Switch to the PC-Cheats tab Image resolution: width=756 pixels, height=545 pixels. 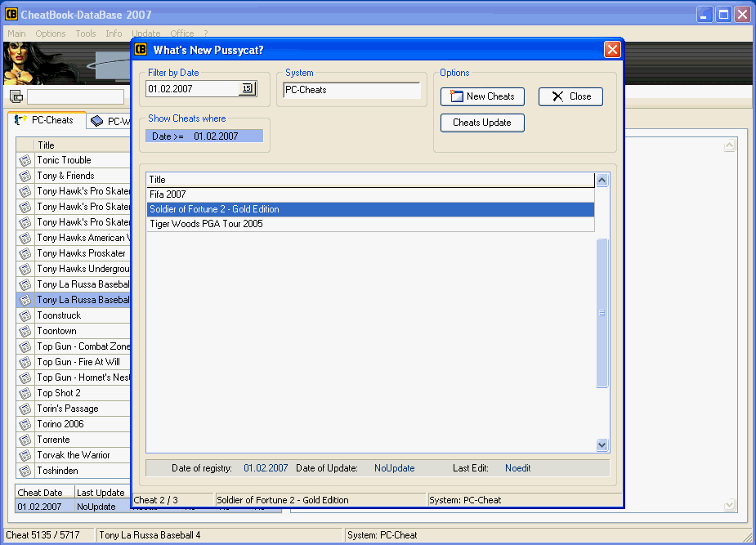tap(46, 120)
